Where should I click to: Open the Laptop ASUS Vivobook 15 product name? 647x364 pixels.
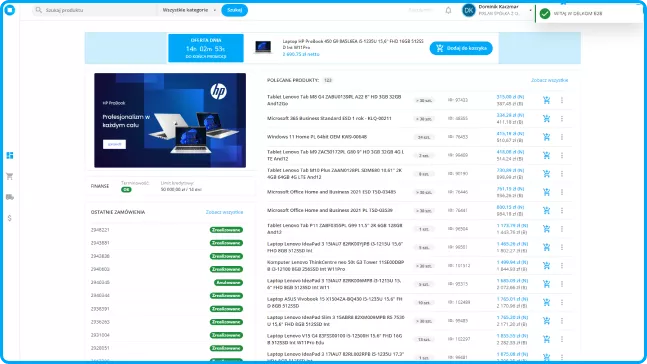(x=335, y=303)
